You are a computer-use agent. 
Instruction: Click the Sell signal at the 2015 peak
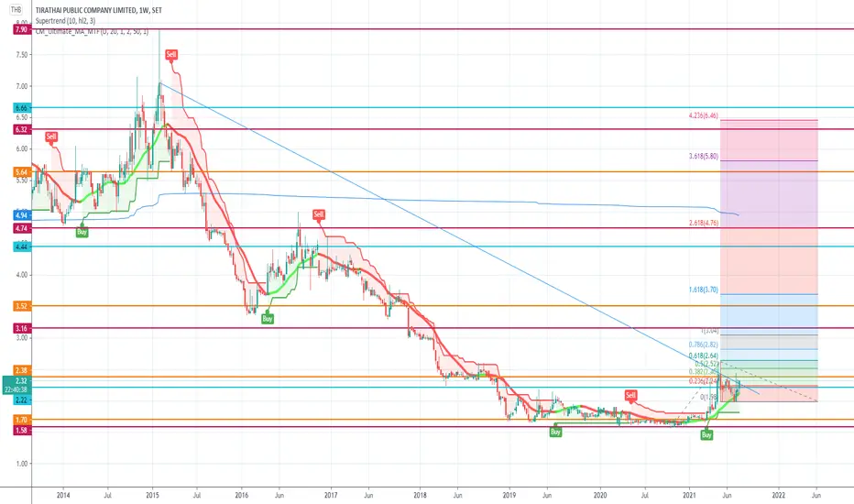[171, 54]
